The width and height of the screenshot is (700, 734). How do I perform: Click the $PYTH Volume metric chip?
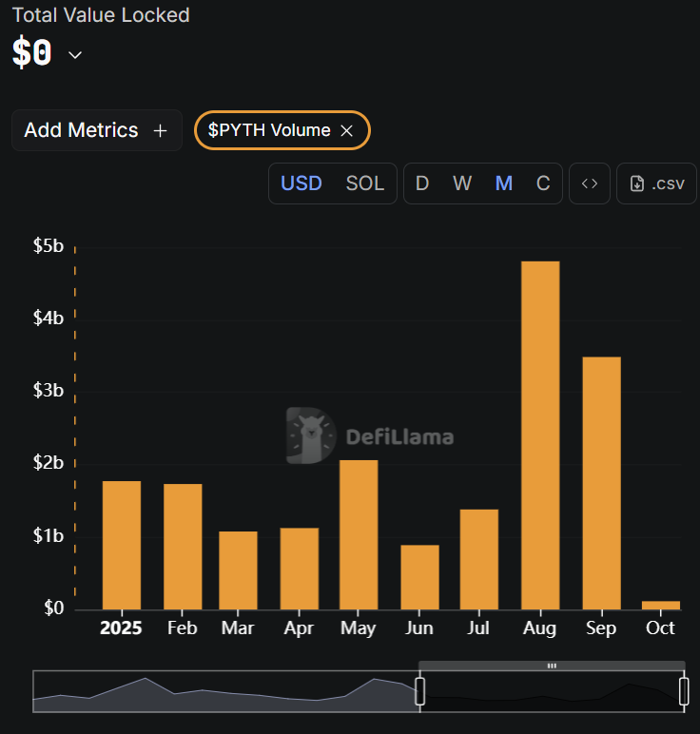pos(269,131)
